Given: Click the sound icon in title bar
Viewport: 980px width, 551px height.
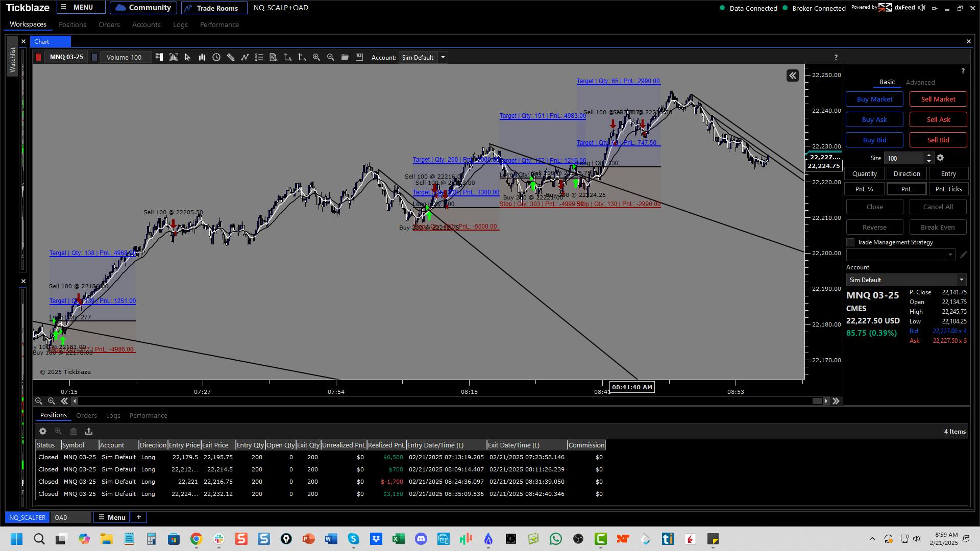Looking at the screenshot, I should [x=922, y=8].
